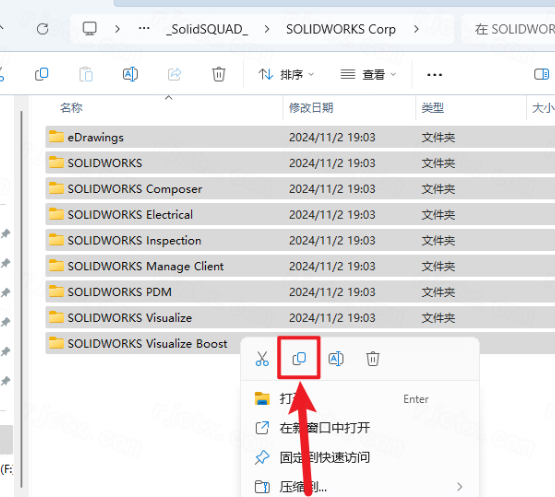Click the navigation pane scrollbar
The height and width of the screenshot is (497, 555).
point(22,299)
